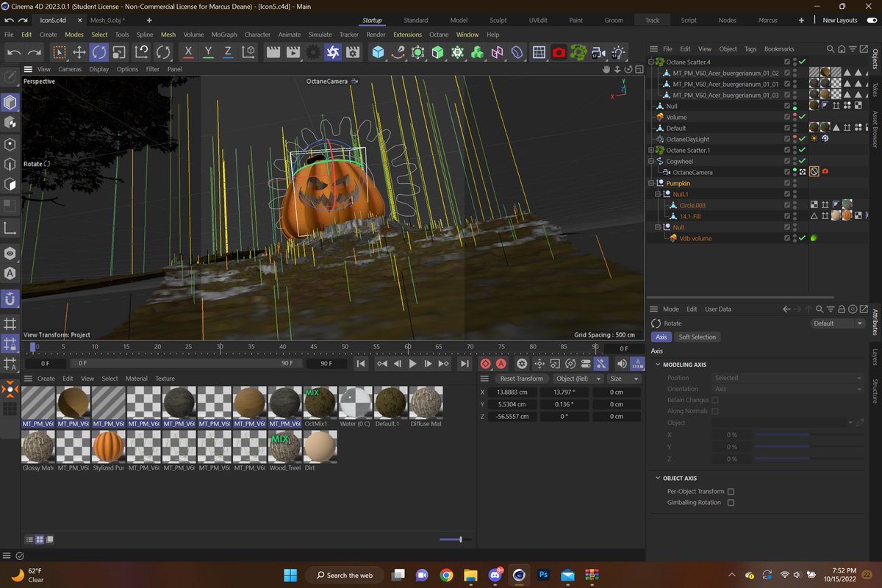The image size is (882, 588).
Task: Collapse the Object Axis section
Action: (x=657, y=478)
